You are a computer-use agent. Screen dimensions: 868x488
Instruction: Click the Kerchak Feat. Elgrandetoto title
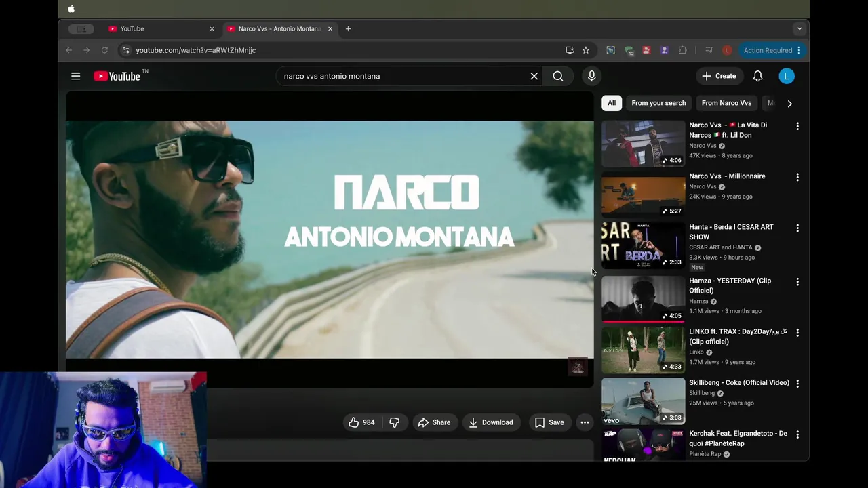[x=738, y=439]
